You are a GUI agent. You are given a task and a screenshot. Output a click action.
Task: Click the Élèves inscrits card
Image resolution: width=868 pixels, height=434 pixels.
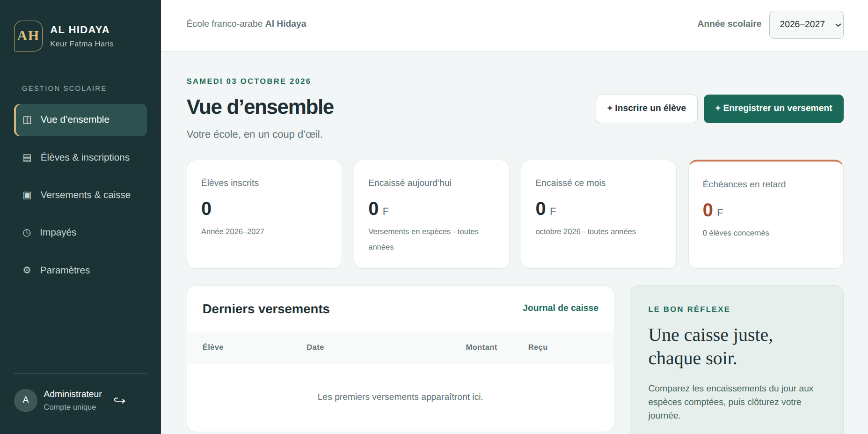[x=264, y=214]
